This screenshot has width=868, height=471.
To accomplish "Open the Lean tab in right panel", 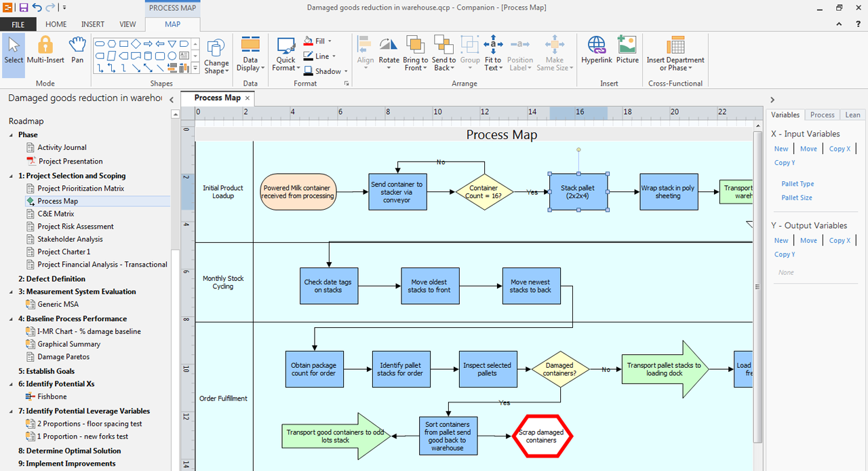I will (x=852, y=115).
